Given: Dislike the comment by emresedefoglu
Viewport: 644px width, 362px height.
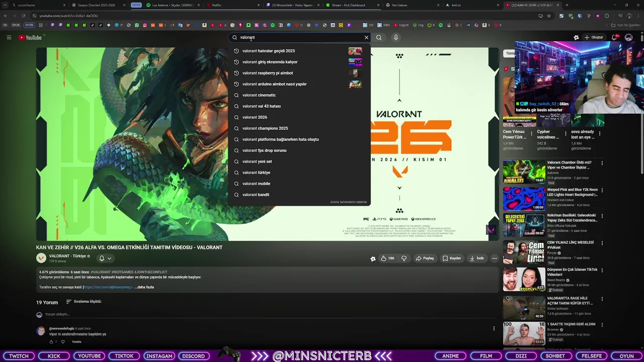Looking at the screenshot, I should 63,342.
